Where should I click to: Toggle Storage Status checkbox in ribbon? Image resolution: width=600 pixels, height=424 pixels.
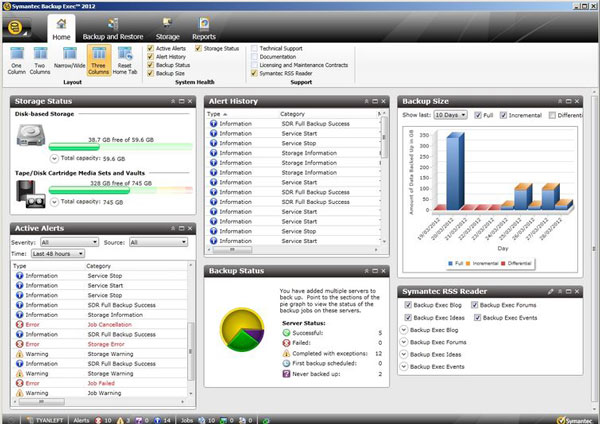[x=198, y=48]
